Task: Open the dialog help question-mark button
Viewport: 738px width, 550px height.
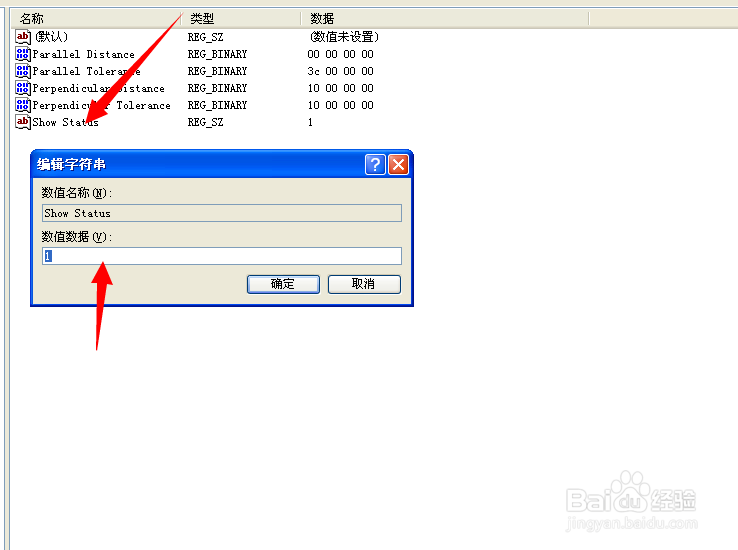Action: click(x=375, y=165)
